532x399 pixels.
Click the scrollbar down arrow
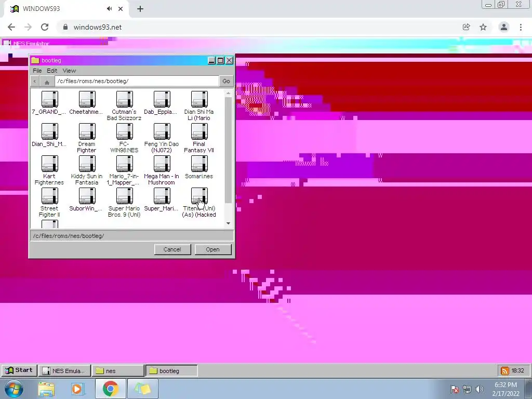click(229, 223)
